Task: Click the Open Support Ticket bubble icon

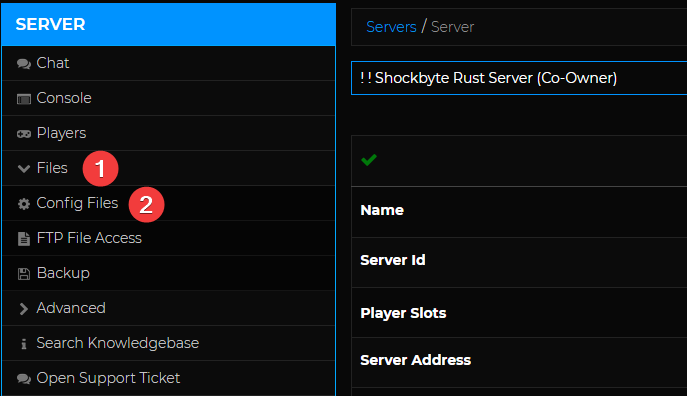Action: (24, 378)
